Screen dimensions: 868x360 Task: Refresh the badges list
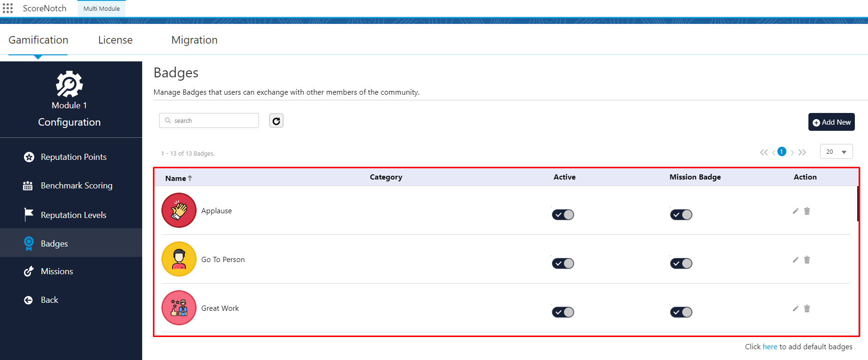click(276, 121)
